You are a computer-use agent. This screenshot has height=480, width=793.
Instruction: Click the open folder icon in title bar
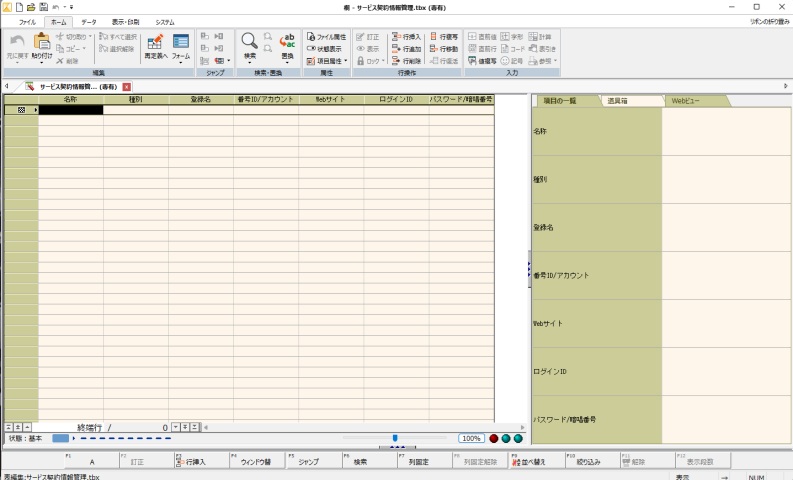[x=31, y=7]
